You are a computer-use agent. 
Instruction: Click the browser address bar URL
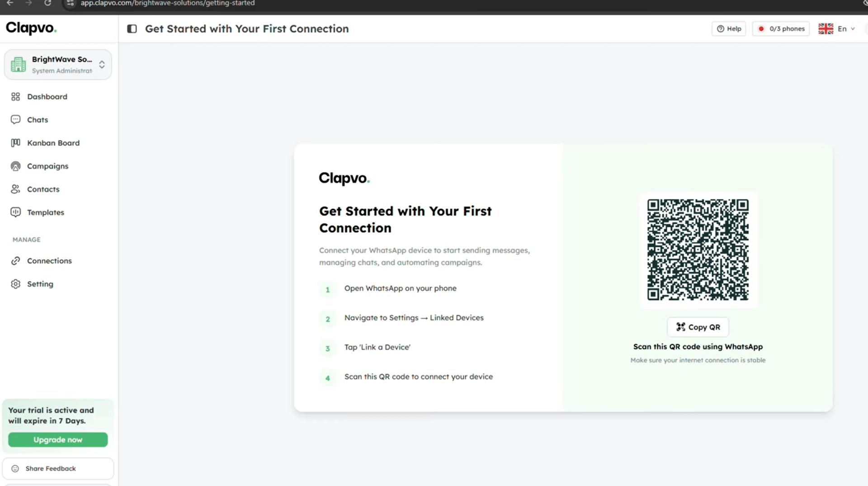pos(167,3)
